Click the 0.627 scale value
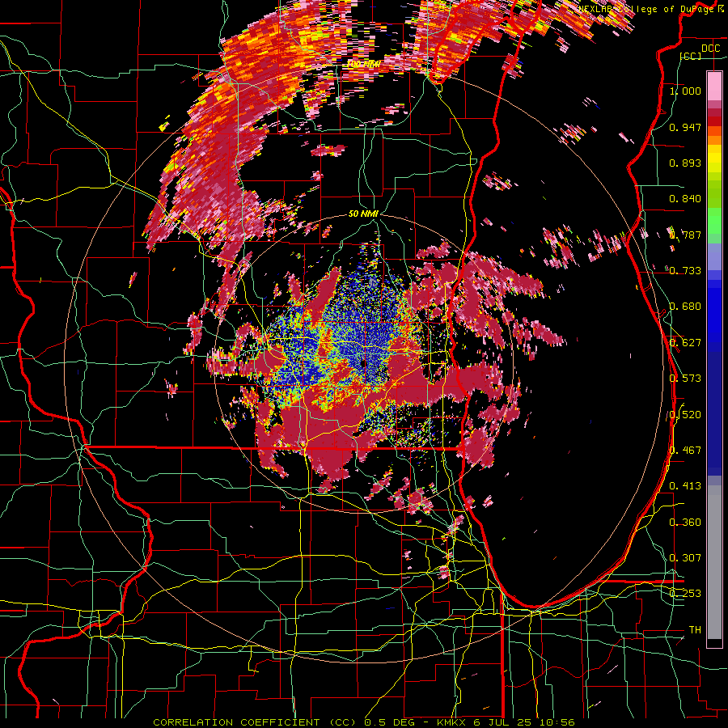The height and width of the screenshot is (728, 728). (685, 342)
